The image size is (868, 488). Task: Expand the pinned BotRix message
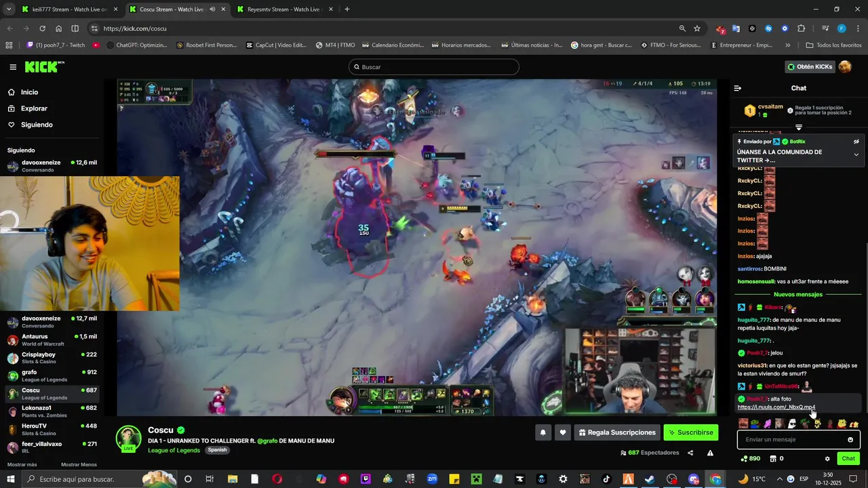(x=856, y=155)
